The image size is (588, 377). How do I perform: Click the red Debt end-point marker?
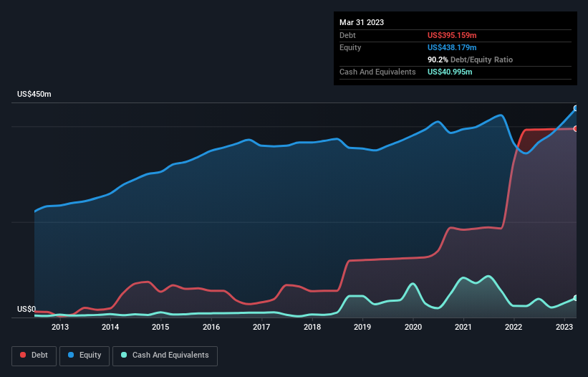(576, 129)
